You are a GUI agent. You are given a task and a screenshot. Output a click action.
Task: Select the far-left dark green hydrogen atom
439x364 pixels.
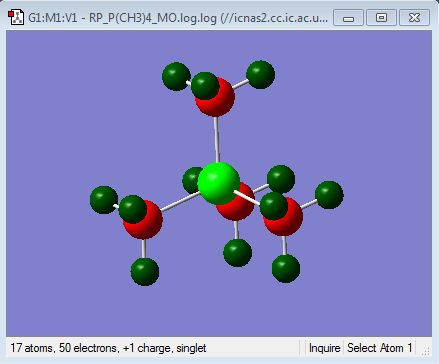pos(104,200)
